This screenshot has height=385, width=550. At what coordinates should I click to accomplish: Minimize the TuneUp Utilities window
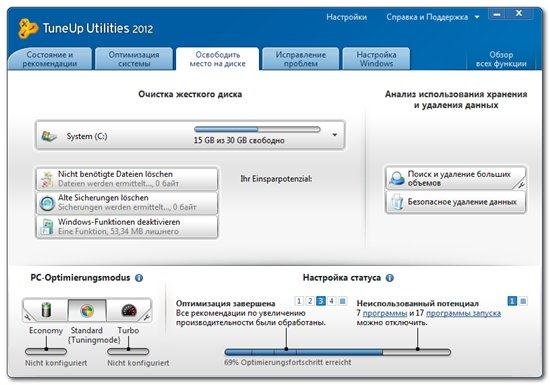pos(497,15)
